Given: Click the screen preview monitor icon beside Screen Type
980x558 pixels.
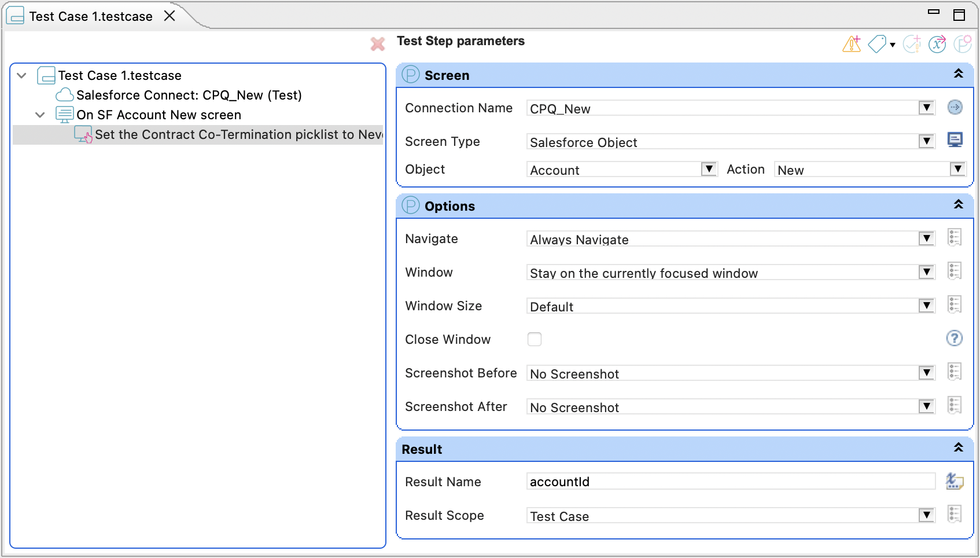Looking at the screenshot, I should click(955, 140).
